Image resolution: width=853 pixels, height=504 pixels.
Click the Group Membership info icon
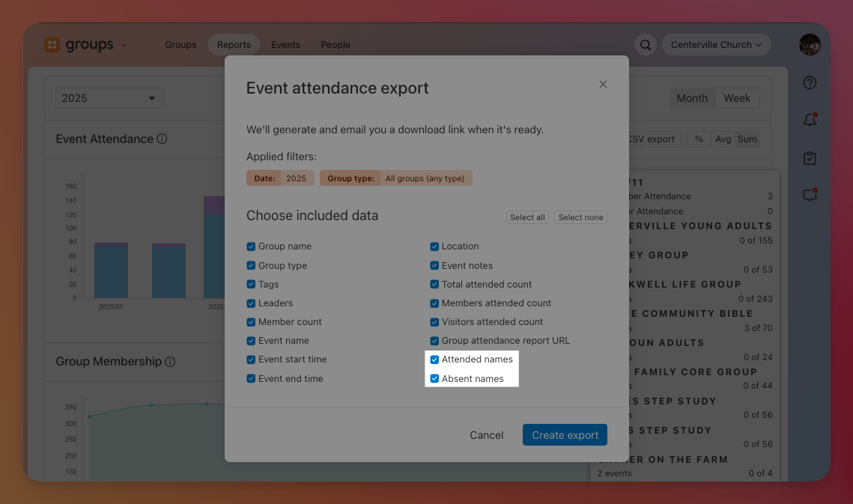[170, 362]
